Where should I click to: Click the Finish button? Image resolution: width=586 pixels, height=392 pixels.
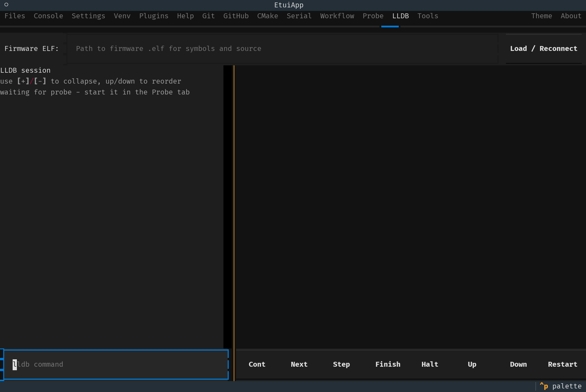click(x=388, y=364)
